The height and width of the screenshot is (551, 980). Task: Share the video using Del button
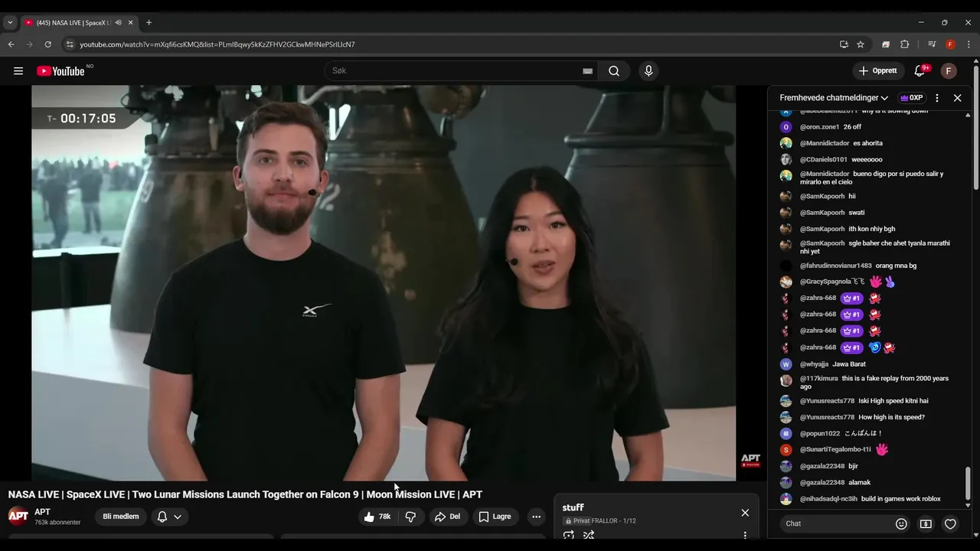tap(447, 517)
